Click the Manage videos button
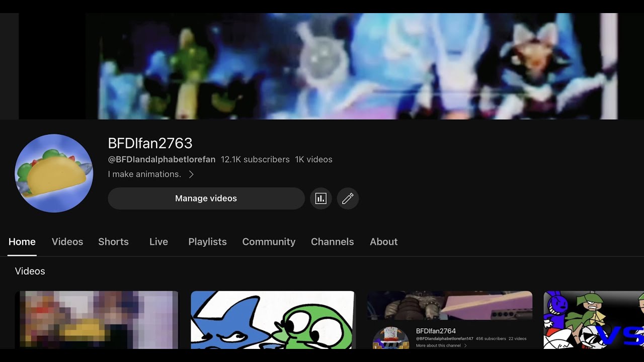 coord(206,199)
